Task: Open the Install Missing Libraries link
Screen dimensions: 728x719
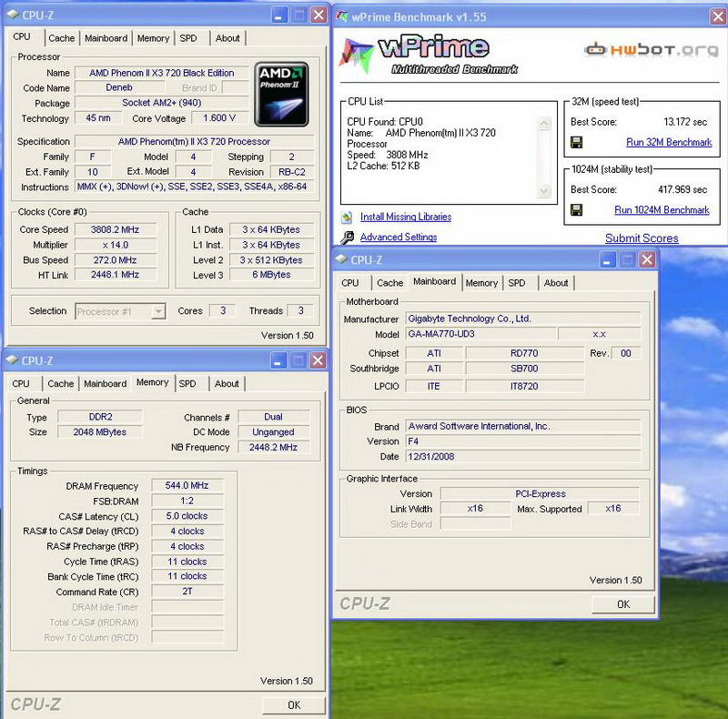Action: click(406, 217)
